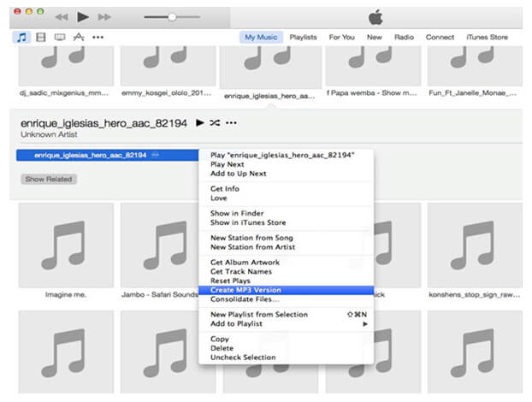The width and height of the screenshot is (532, 402).
Task: Open the TV Shows library icon
Action: (60, 37)
